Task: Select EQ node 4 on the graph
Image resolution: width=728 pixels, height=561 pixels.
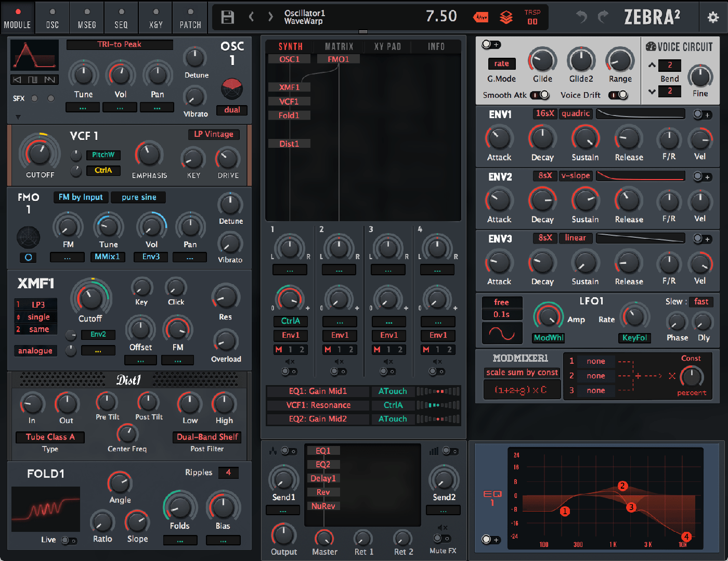Action: [x=686, y=536]
